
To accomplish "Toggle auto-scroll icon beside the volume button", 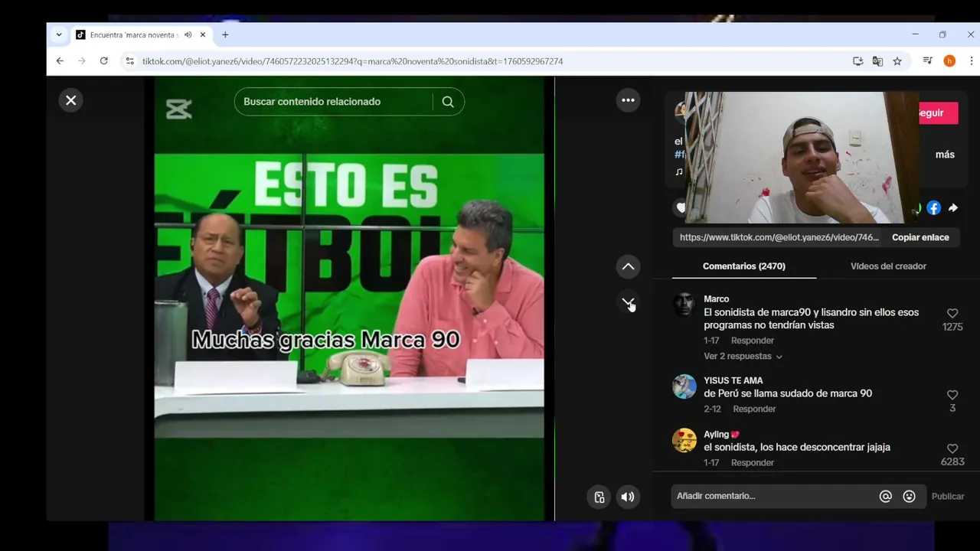I will click(599, 497).
